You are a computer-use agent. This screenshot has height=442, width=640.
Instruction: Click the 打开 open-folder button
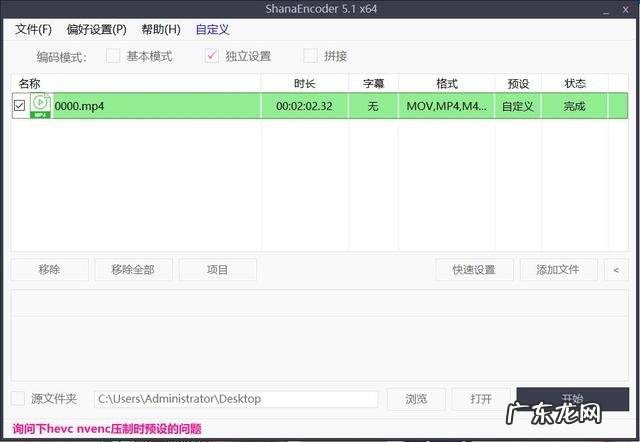(x=481, y=399)
